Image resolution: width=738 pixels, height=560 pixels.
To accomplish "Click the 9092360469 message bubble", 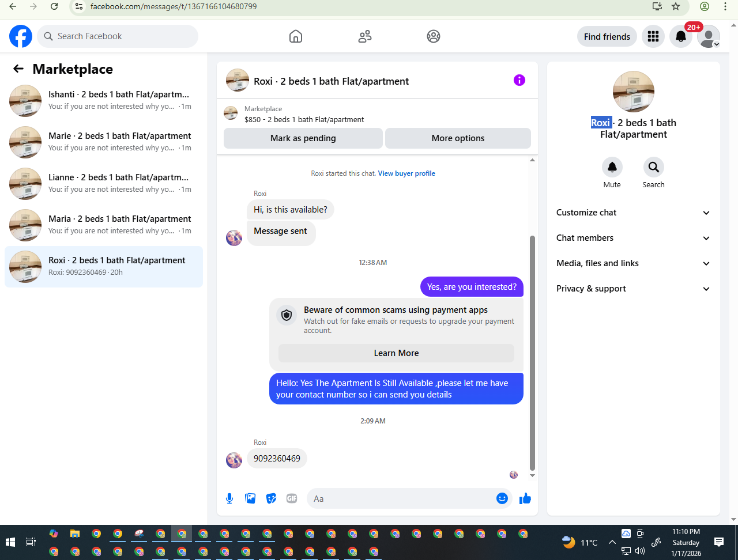I will (277, 459).
